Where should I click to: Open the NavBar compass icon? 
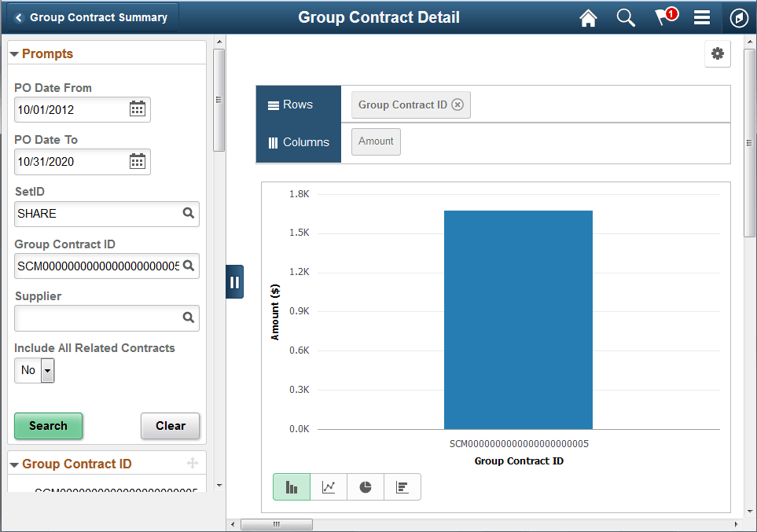tap(738, 17)
